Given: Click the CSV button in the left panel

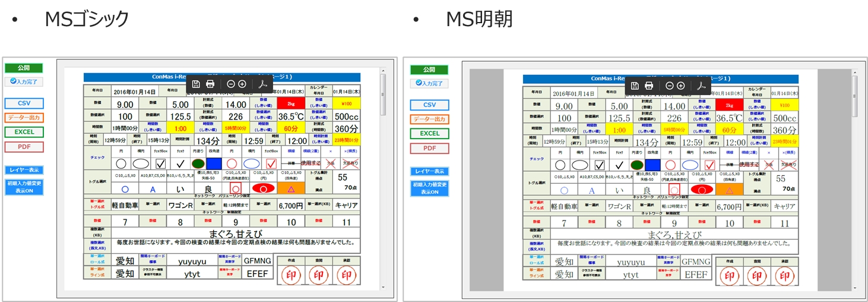Looking at the screenshot, I should tap(24, 103).
